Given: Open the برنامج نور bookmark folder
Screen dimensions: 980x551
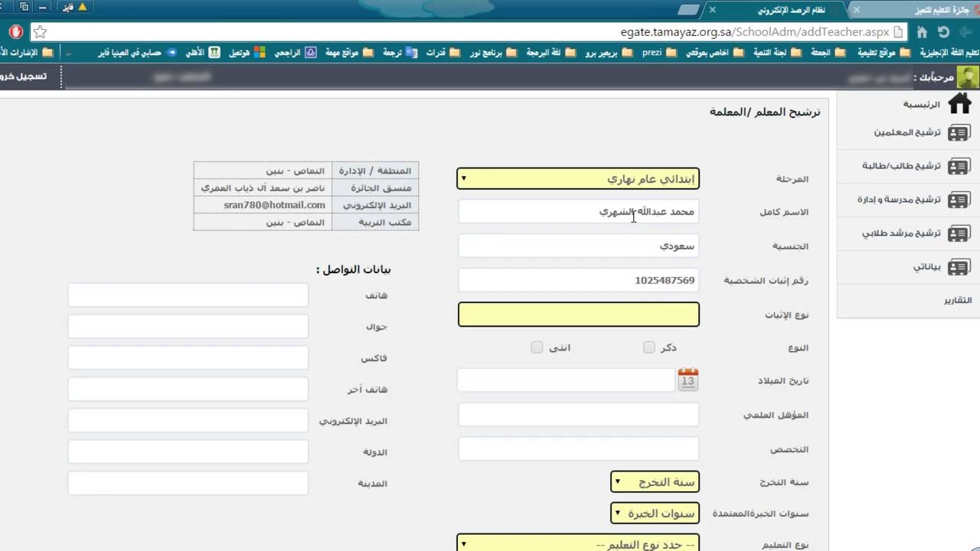Looking at the screenshot, I should coord(493,53).
